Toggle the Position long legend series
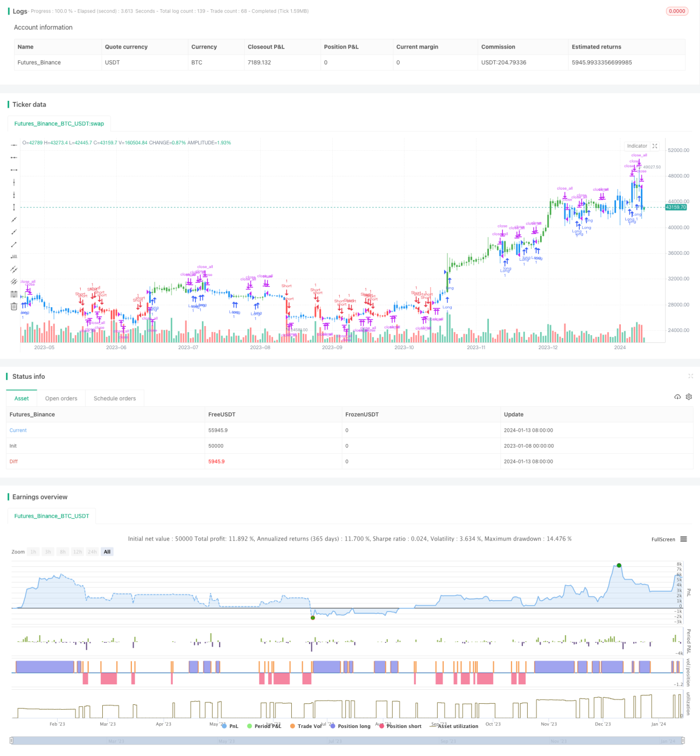The width and height of the screenshot is (700, 756). 350,726
